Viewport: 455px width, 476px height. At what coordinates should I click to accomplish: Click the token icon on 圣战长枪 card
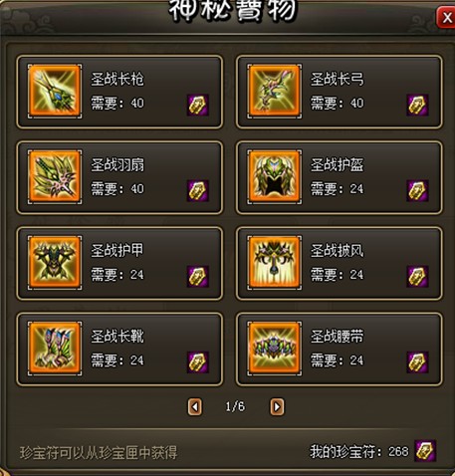tap(198, 105)
